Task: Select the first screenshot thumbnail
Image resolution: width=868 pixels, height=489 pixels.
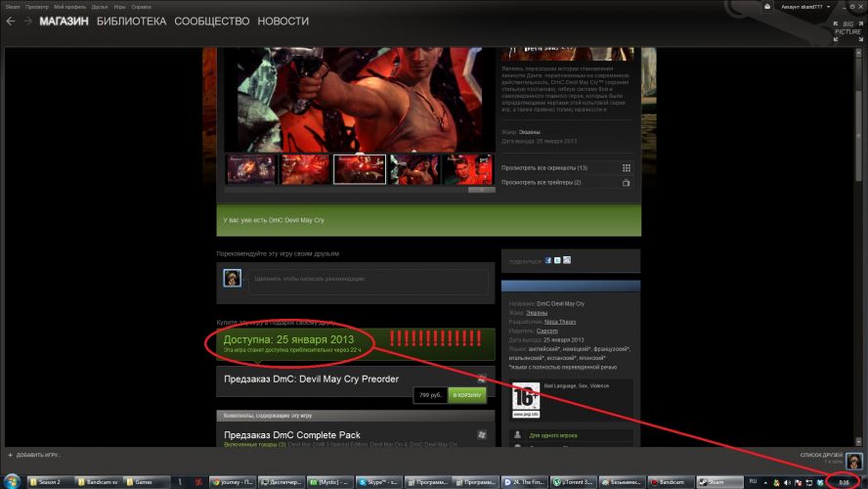Action: click(x=250, y=169)
